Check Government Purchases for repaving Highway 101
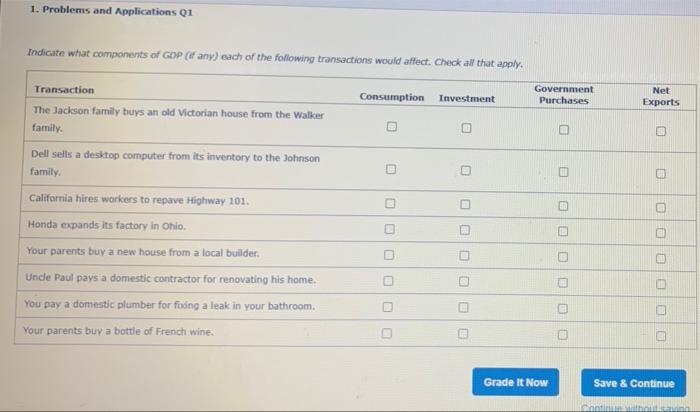Screen dimensions: 700x412 pos(563,206)
